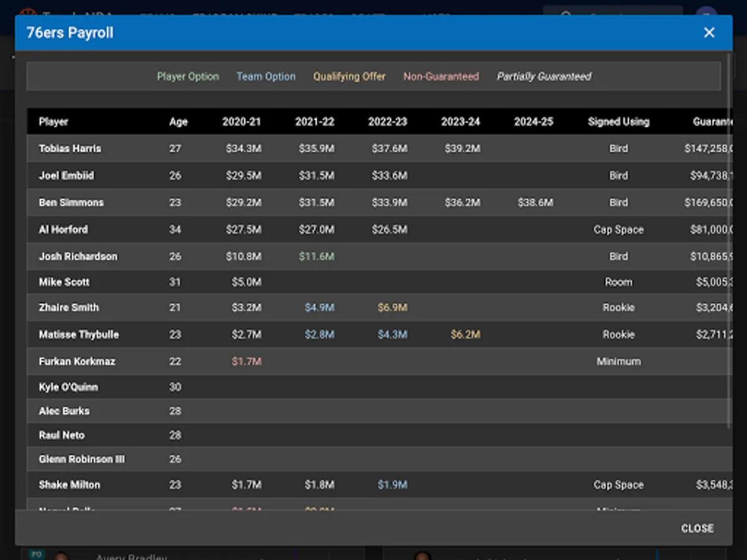Viewport: 747px width, 560px height.
Task: Click Al Horford Cap Space cell
Action: click(x=618, y=230)
